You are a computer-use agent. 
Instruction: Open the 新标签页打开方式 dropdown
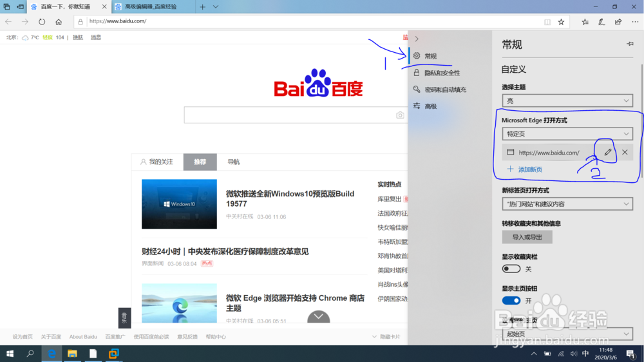click(567, 204)
